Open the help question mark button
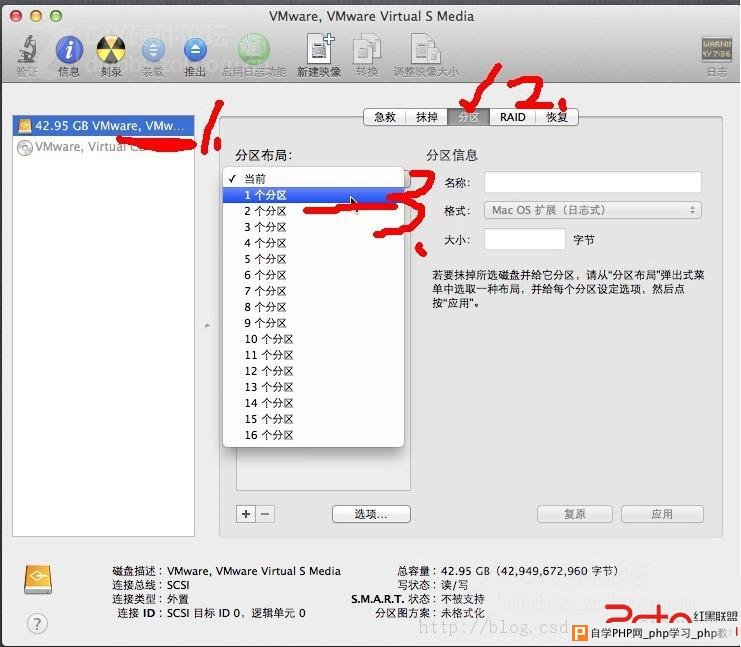 37,624
